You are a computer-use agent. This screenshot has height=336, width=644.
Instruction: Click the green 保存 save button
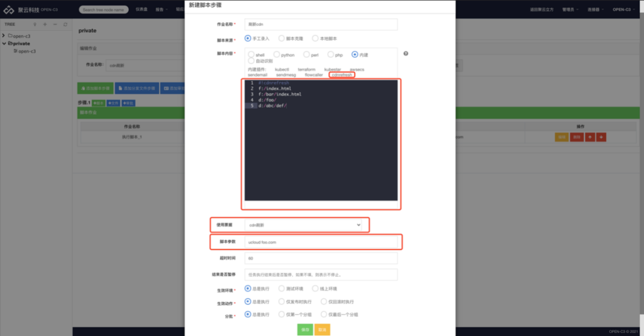point(305,329)
